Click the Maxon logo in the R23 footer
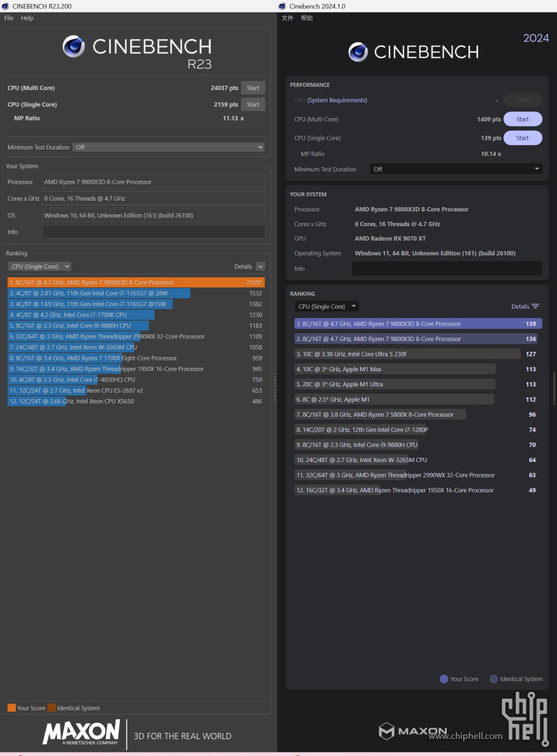557x756 pixels. click(x=82, y=732)
